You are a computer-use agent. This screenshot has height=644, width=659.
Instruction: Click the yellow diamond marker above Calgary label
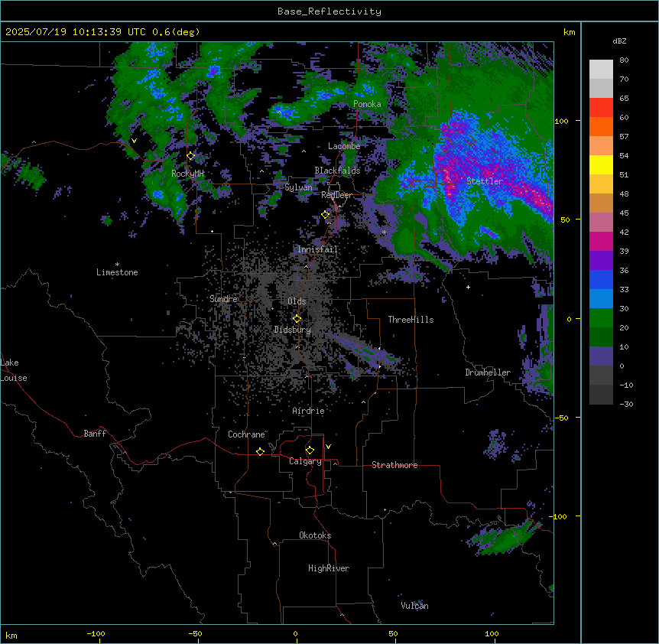tap(310, 450)
